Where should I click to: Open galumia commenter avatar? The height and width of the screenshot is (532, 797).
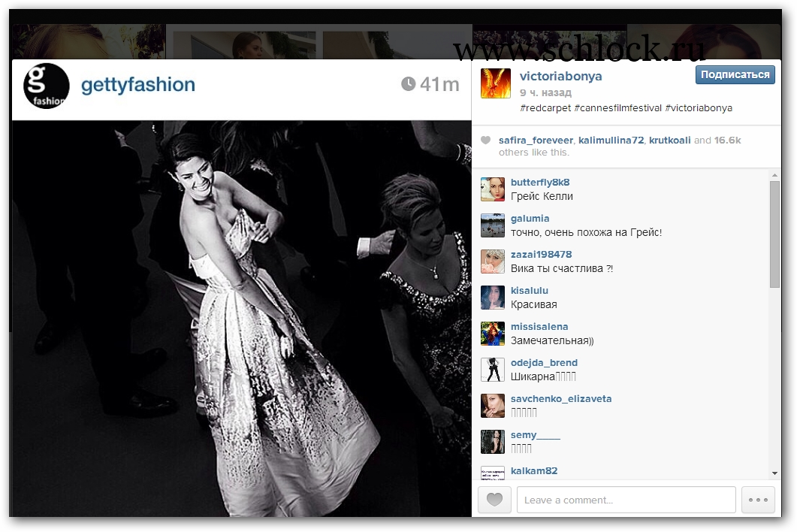pos(493,225)
